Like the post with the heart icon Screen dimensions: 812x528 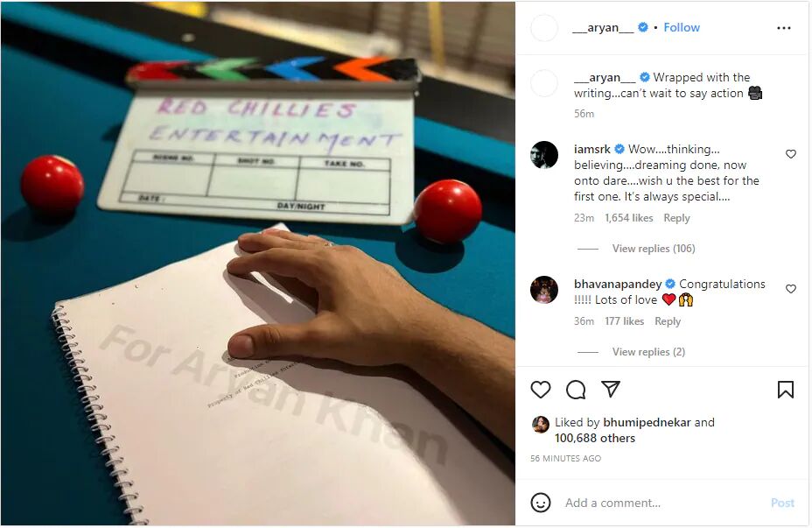pos(540,389)
